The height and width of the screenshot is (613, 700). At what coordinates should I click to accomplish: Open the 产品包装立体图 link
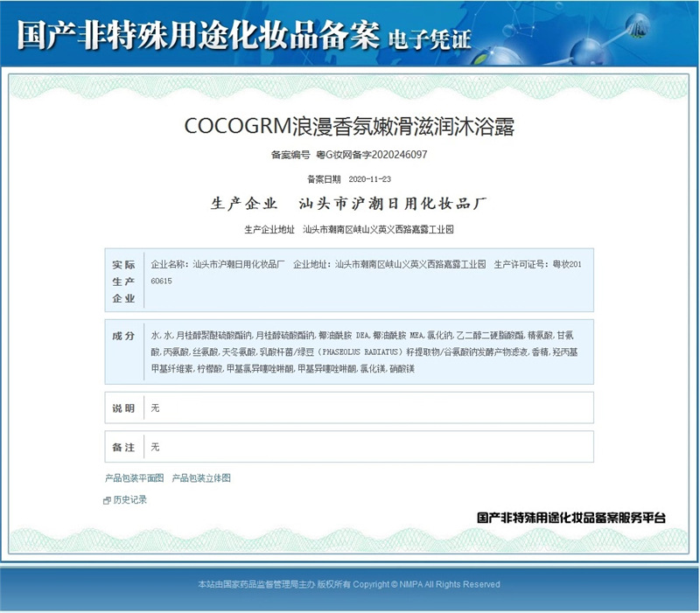(201, 478)
